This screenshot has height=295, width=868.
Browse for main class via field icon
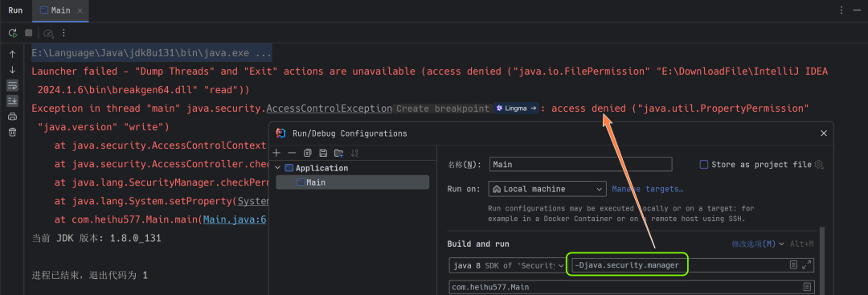807,287
